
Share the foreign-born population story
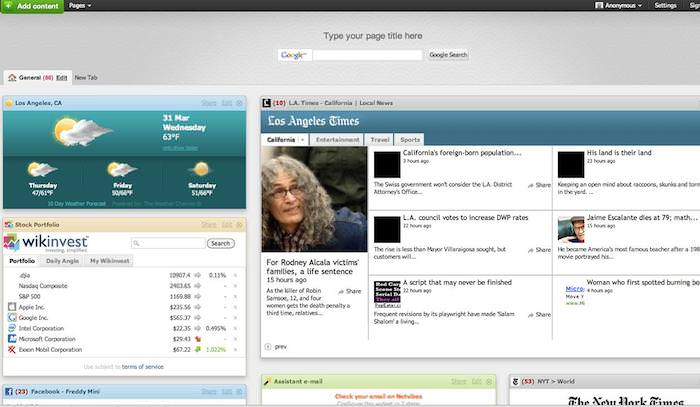pos(539,185)
